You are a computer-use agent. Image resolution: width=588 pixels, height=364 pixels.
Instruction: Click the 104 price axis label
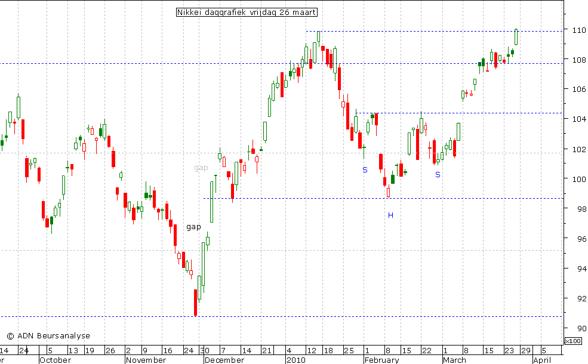pyautogui.click(x=578, y=119)
